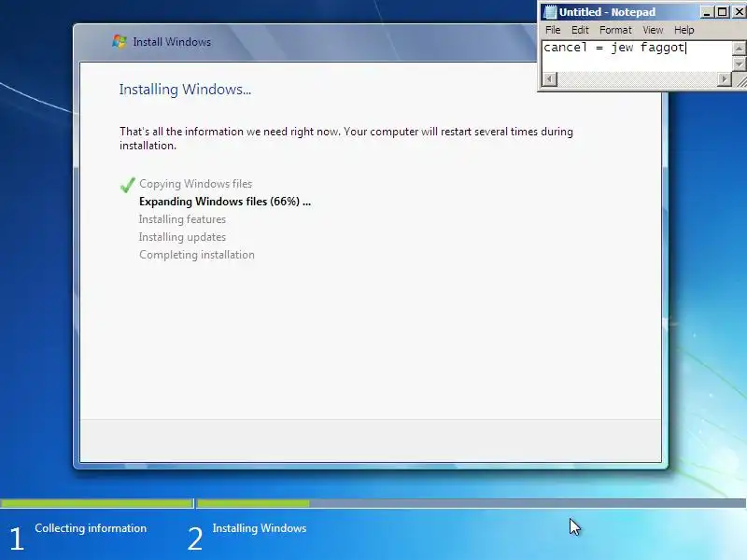The image size is (747, 560).
Task: Click the Installing Windows stage progress bar
Action: point(472,503)
